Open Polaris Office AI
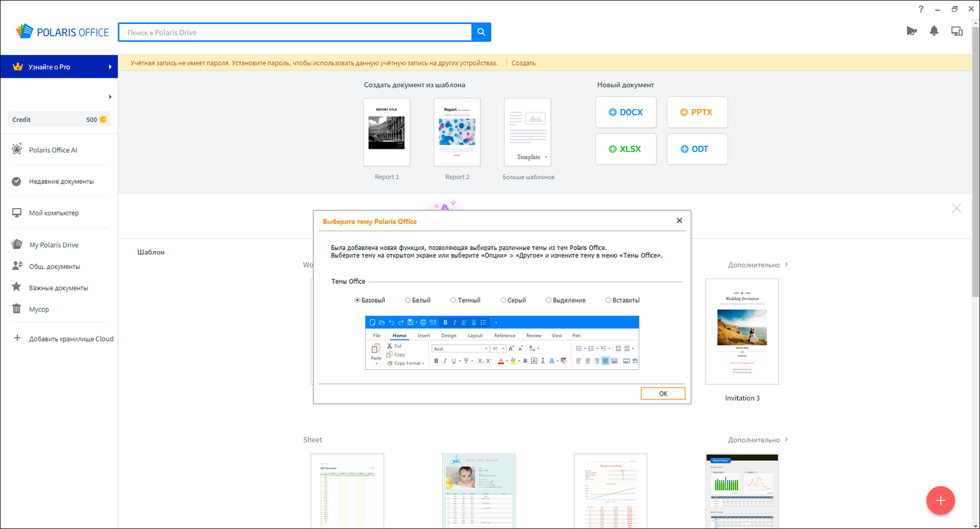Screen dimensions: 980x529 tap(53, 150)
